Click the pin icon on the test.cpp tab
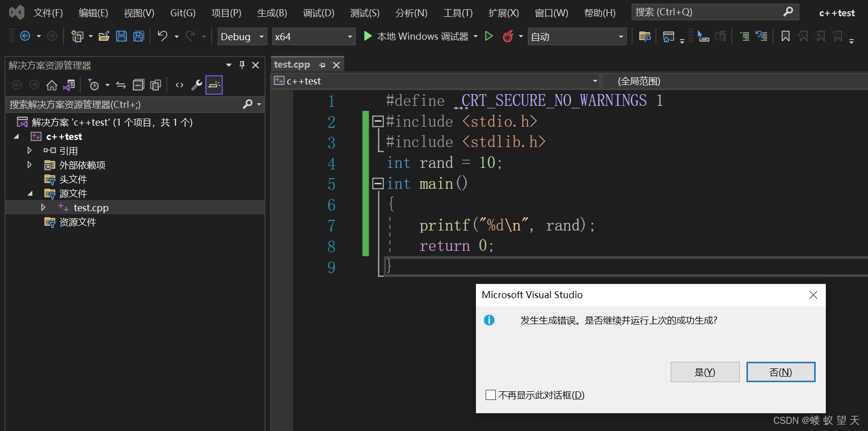 tap(322, 65)
